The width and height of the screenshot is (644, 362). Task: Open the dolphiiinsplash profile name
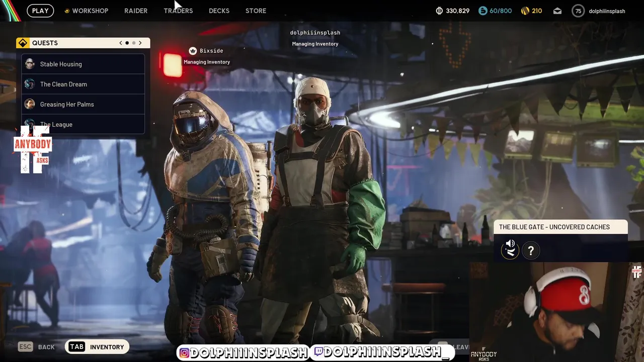point(607,11)
